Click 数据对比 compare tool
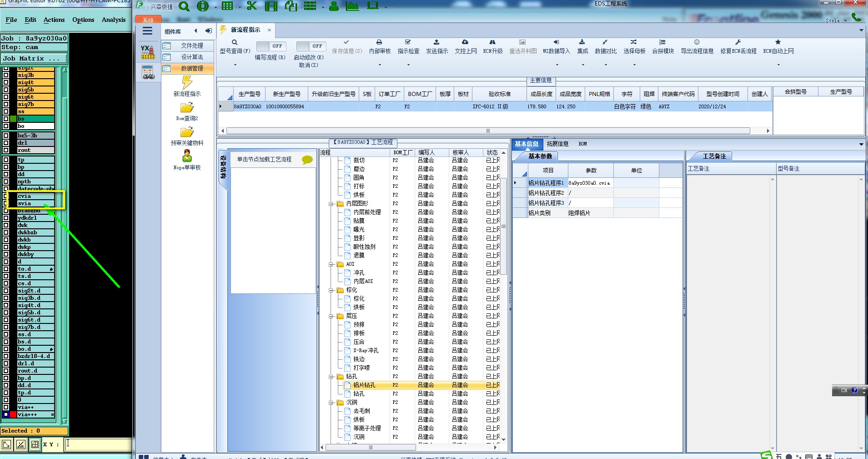868x459 pixels. coord(606,47)
